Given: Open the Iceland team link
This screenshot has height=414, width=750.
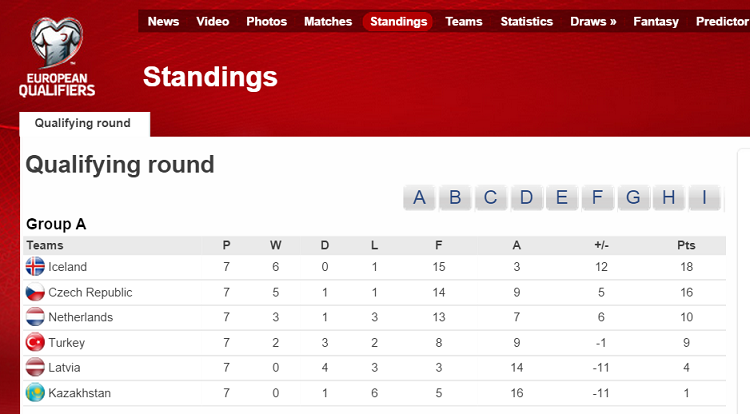Looking at the screenshot, I should [x=68, y=267].
